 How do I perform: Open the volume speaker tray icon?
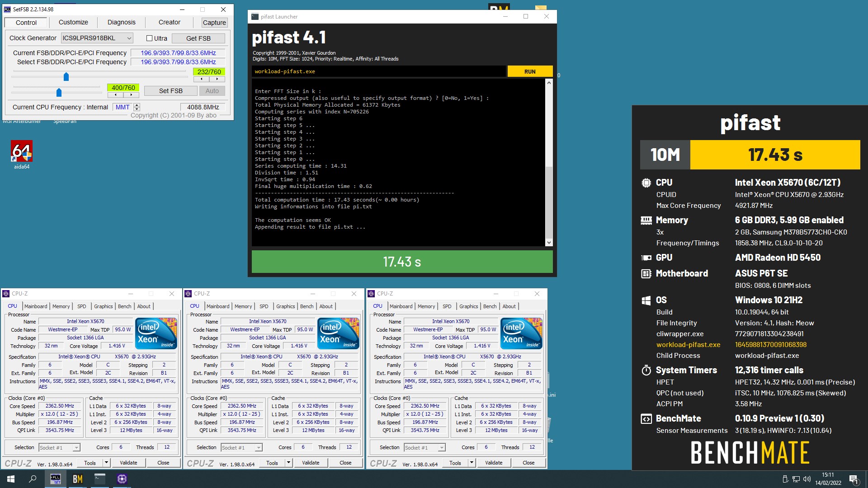pos(807,479)
